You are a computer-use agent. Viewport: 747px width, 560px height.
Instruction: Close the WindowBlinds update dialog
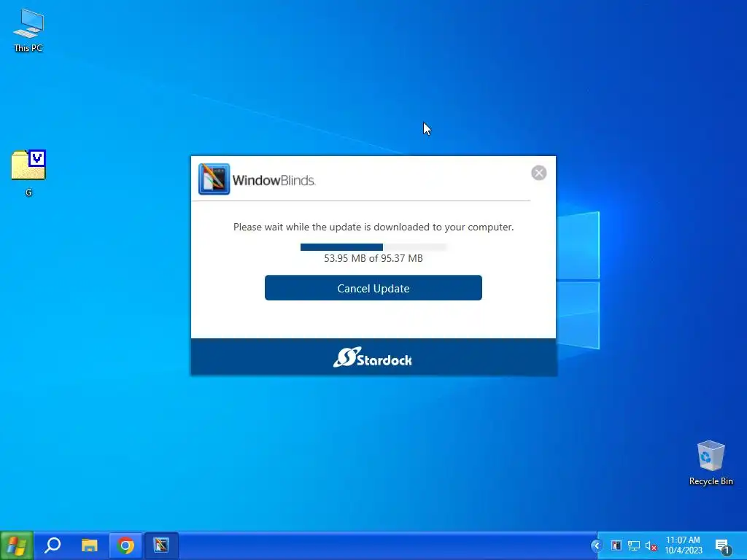(x=539, y=173)
